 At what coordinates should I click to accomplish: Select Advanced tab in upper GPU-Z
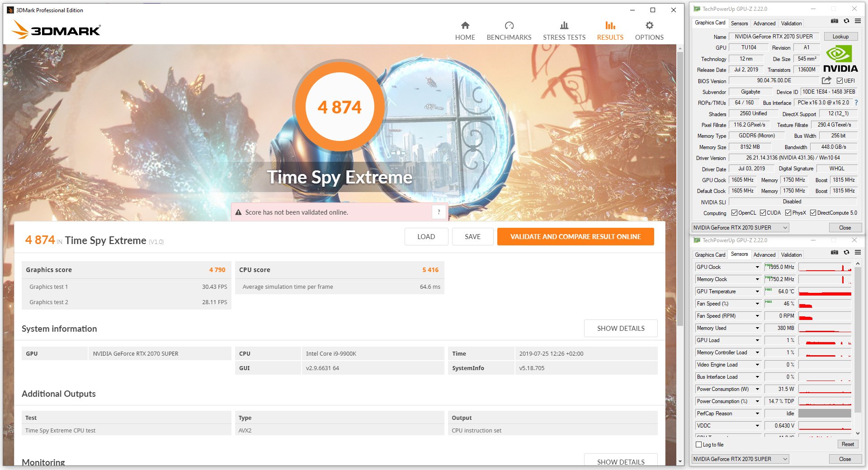[764, 23]
